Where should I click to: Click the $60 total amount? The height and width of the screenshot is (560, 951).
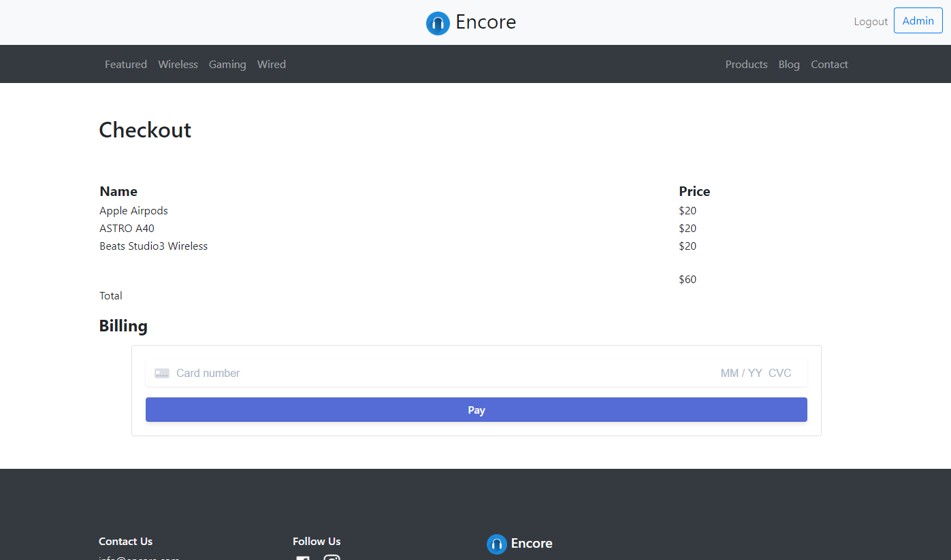688,280
